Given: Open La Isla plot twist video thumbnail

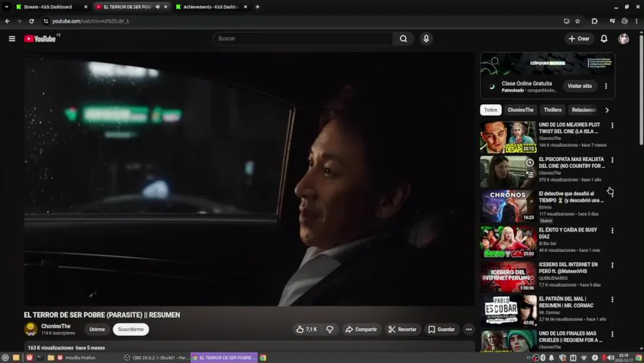Looking at the screenshot, I should 508,137.
